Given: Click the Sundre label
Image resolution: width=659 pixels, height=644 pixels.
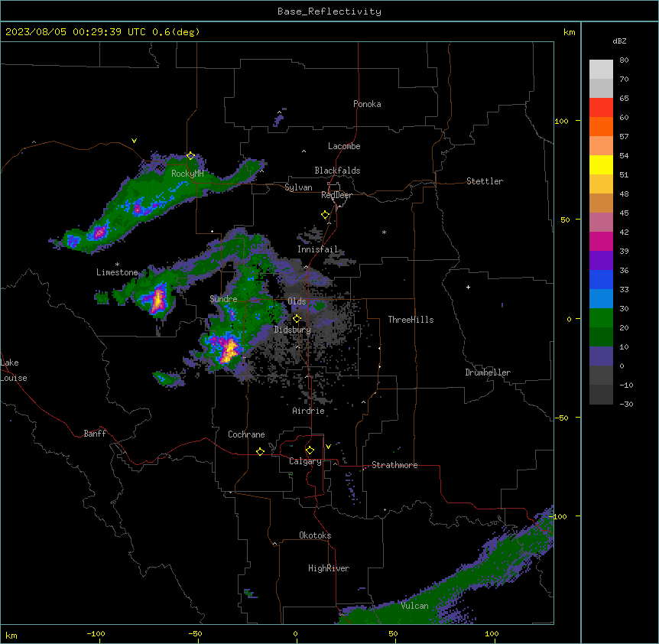Looking at the screenshot, I should coord(223,299).
